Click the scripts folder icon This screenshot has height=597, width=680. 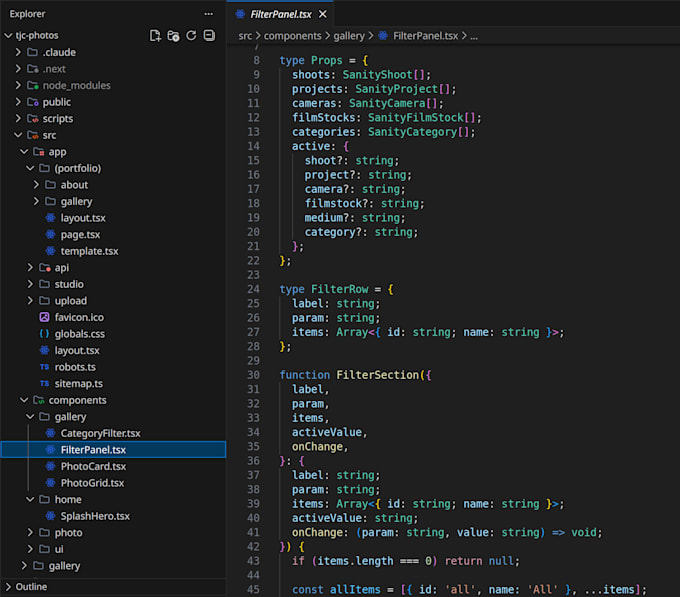pos(33,118)
